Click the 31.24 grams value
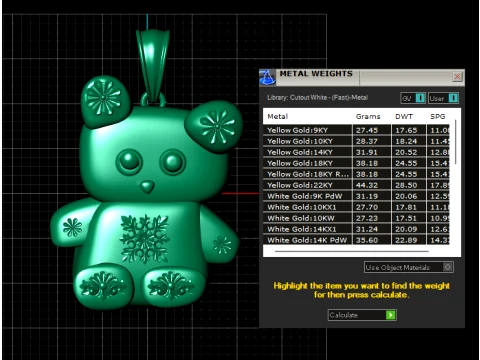This screenshot has height=360, width=480. click(367, 229)
